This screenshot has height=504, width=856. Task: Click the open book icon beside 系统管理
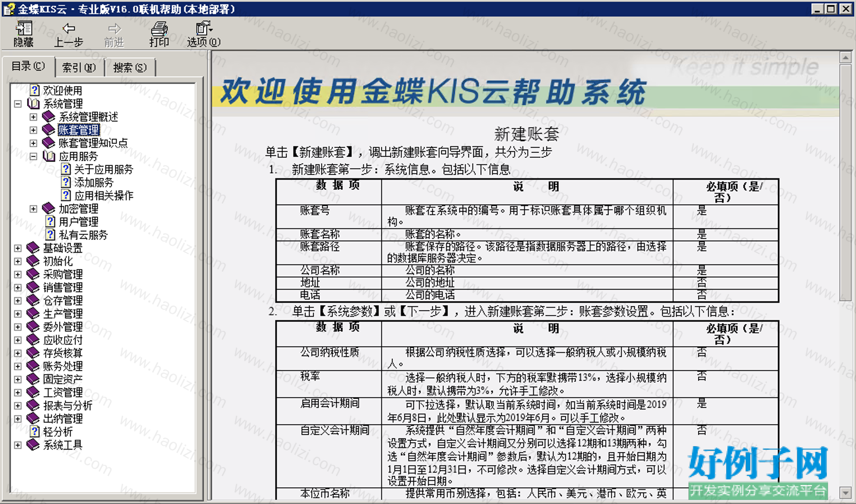[x=34, y=103]
